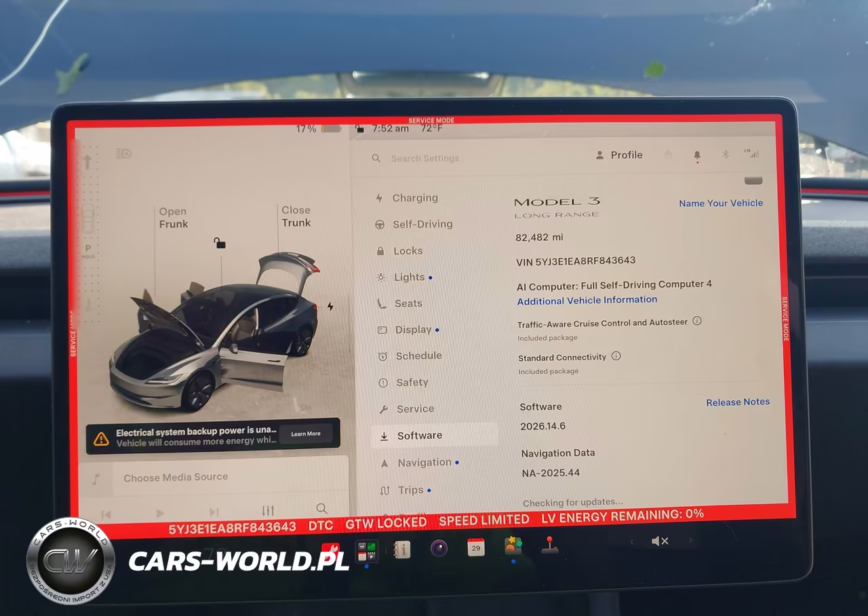This screenshot has width=868, height=616.
Task: Decrease volume with the left chevron
Action: 632,541
